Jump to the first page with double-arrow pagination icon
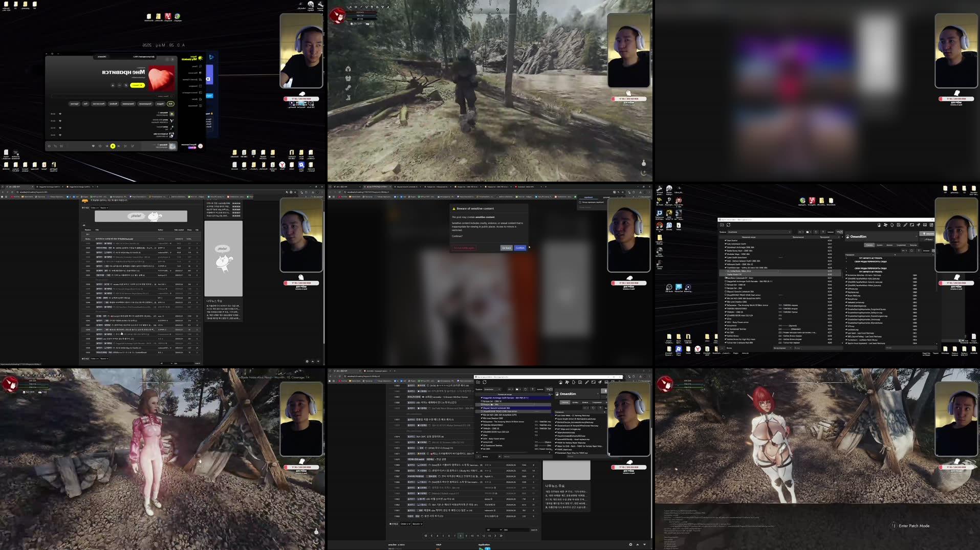The height and width of the screenshot is (550, 980). (x=426, y=536)
